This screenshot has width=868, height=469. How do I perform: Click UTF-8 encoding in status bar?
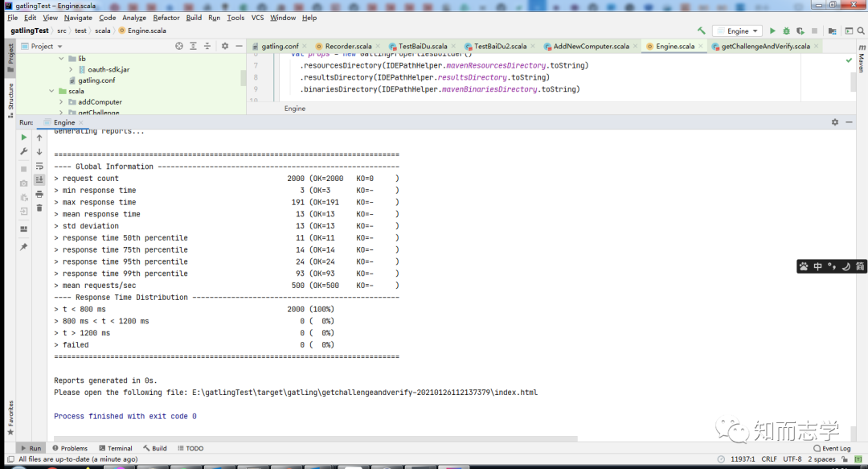pos(792,459)
